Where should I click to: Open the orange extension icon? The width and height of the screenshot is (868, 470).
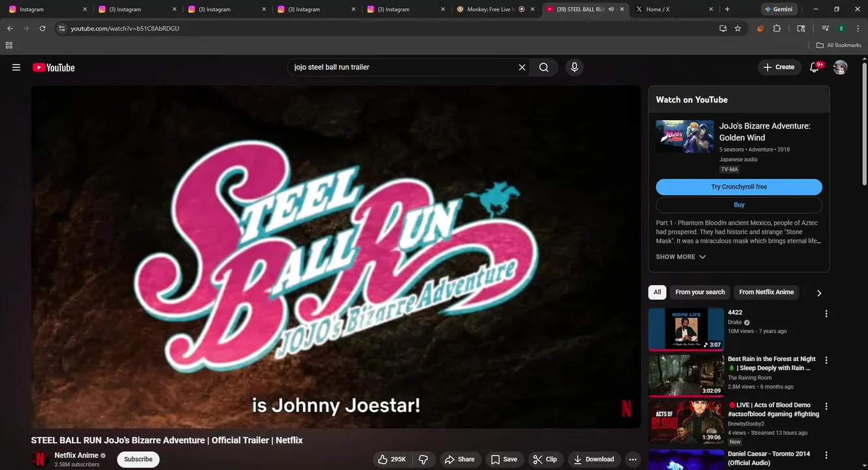(x=760, y=29)
